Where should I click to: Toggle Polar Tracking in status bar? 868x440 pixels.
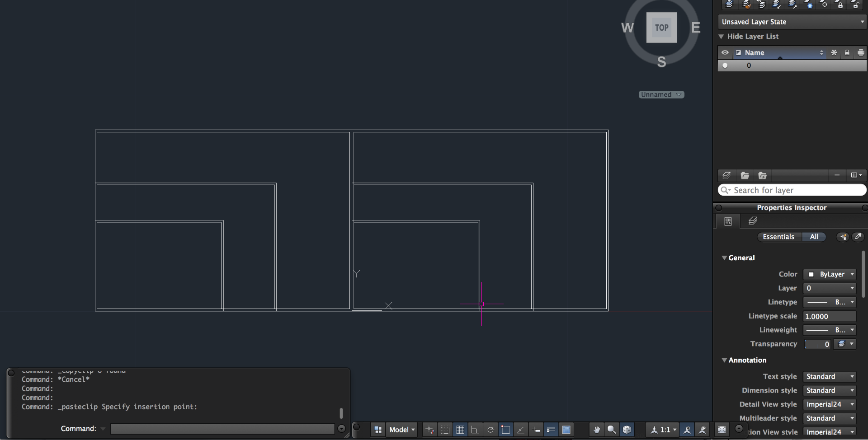pyautogui.click(x=491, y=430)
